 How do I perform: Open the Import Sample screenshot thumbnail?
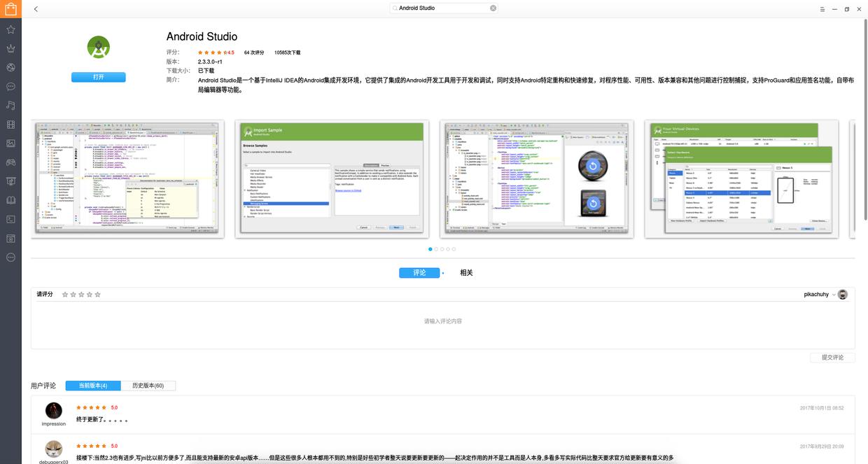tap(331, 179)
